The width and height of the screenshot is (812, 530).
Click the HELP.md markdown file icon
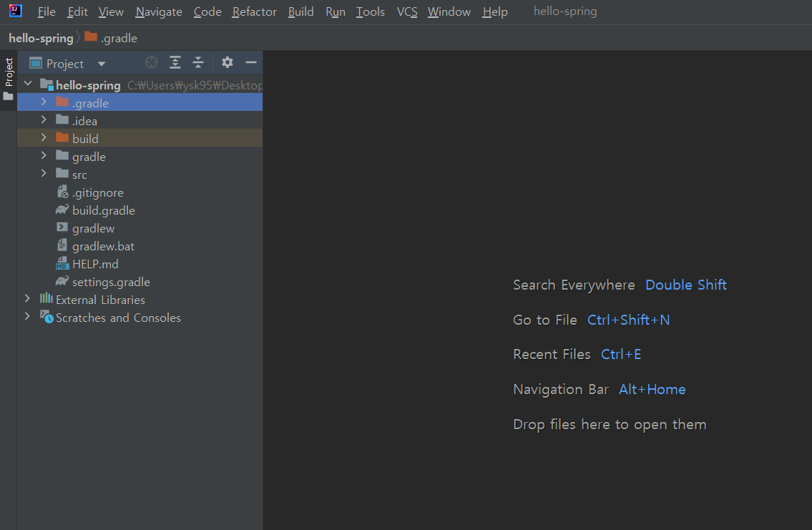pyautogui.click(x=62, y=263)
